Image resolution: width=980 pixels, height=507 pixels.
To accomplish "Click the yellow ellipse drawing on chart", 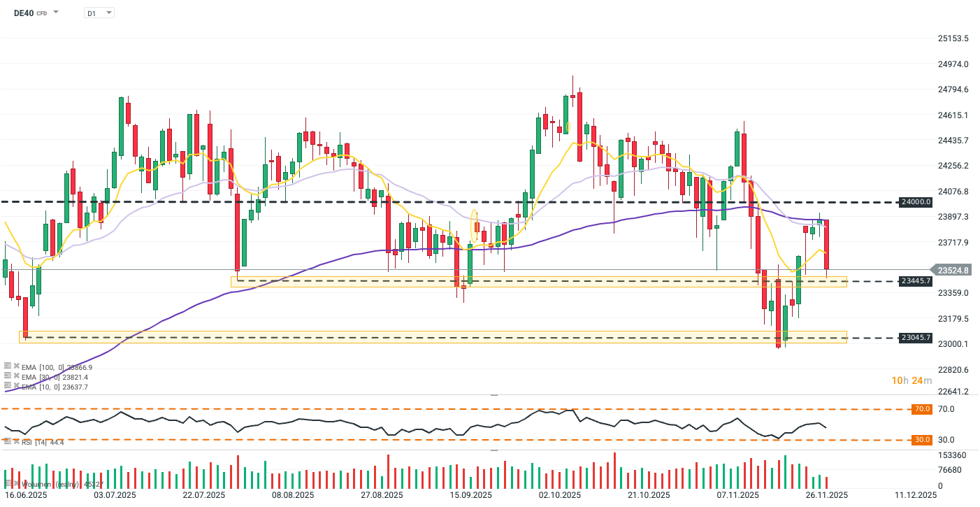I will pyautogui.click(x=475, y=227).
